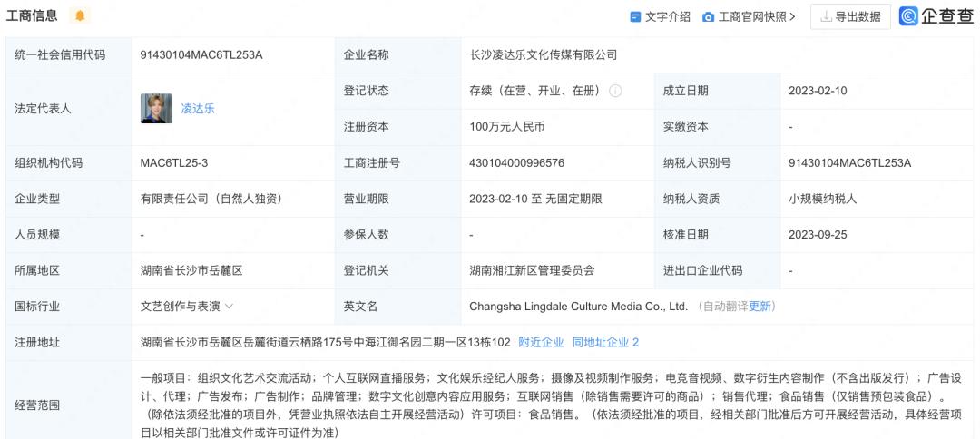Click the camera icon by 工商官网快照
The image size is (980, 439).
tap(708, 17)
